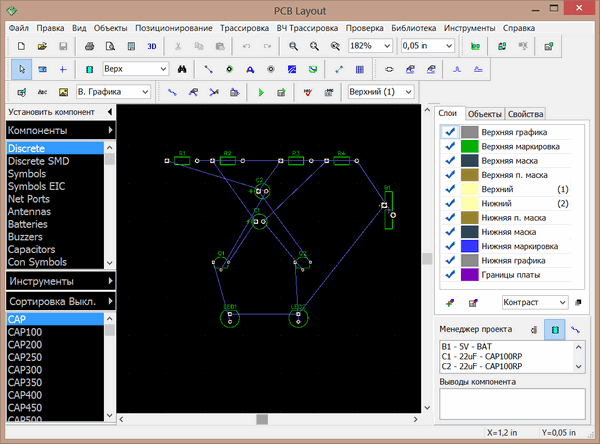
Task: Open the 182% zoom dropdown
Action: pos(387,46)
